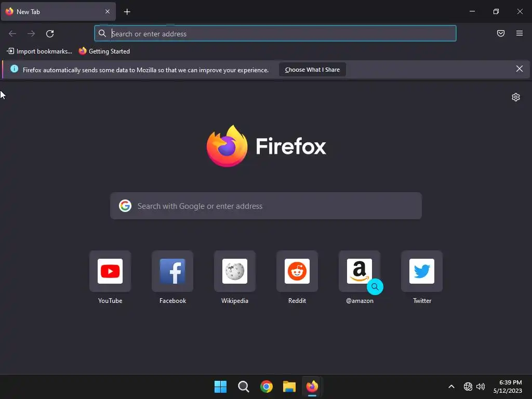Click the Firefox logo
532x399 pixels.
[x=267, y=146]
